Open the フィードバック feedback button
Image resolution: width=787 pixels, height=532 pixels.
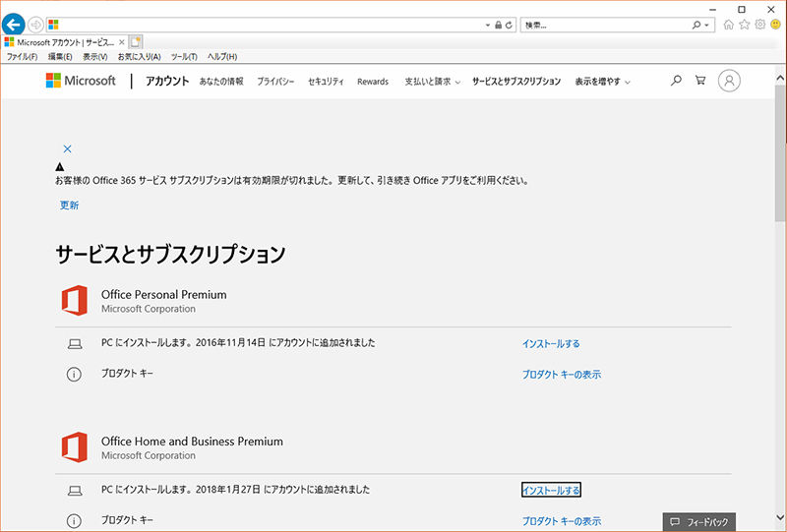click(699, 522)
